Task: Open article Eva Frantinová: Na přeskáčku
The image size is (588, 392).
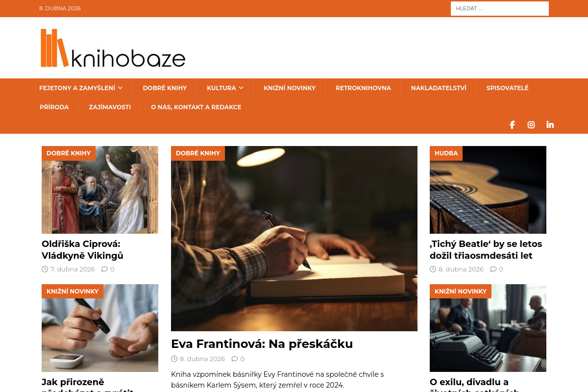Action: point(262,344)
